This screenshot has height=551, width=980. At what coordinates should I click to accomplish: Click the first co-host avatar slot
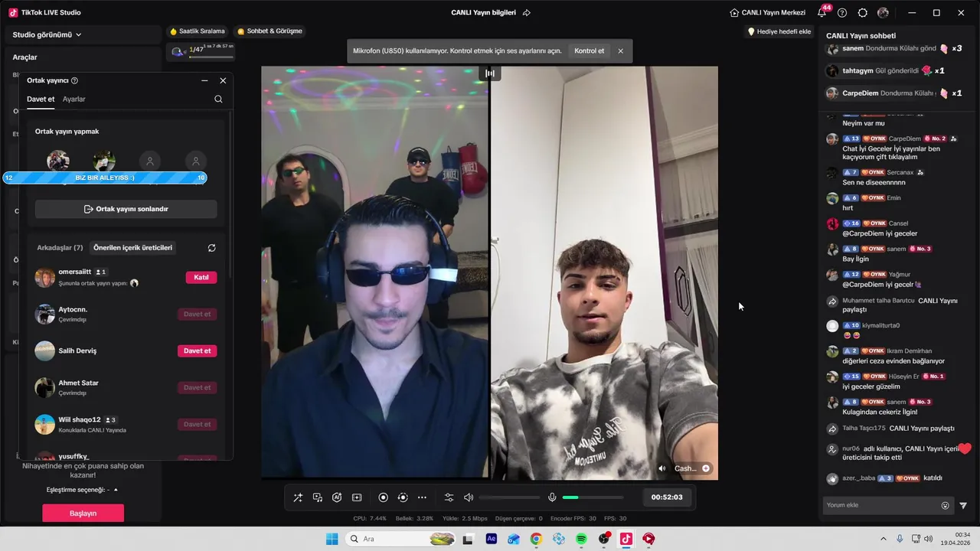click(x=58, y=161)
